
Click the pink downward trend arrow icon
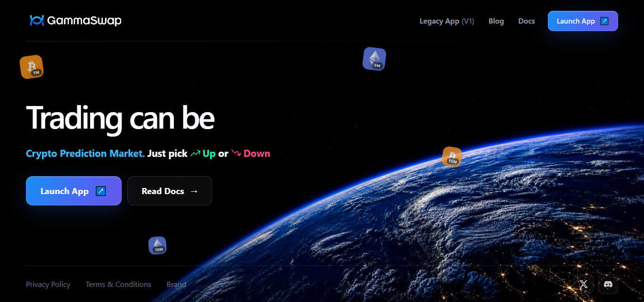(x=236, y=154)
